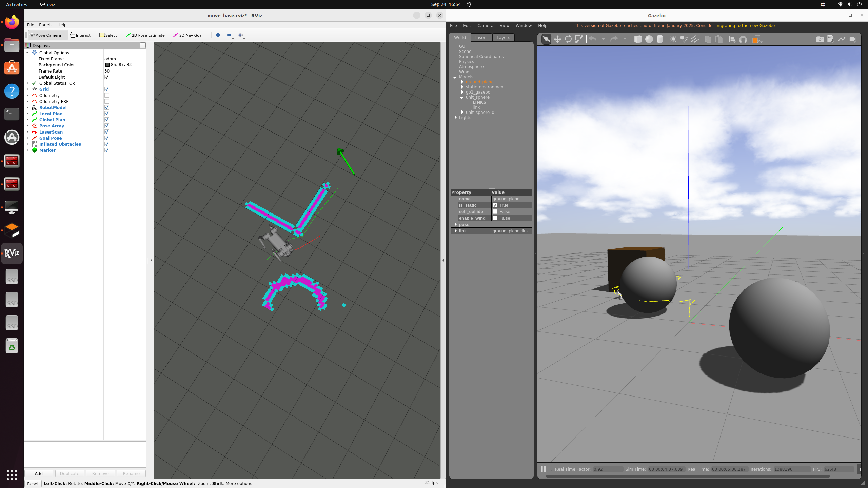Click the RViz 2D Nav Goal tool

coord(188,35)
